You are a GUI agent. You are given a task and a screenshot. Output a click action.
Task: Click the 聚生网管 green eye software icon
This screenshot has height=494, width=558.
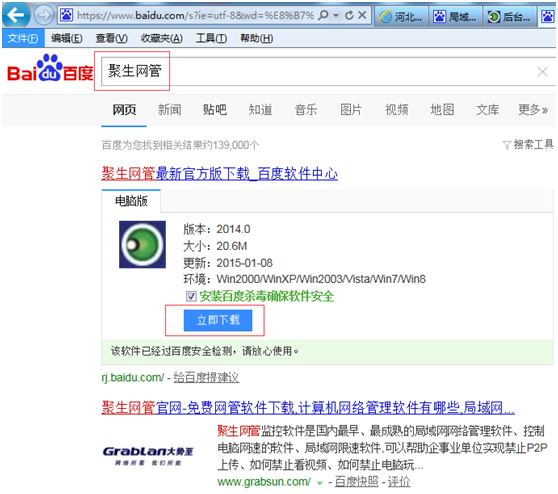click(142, 245)
